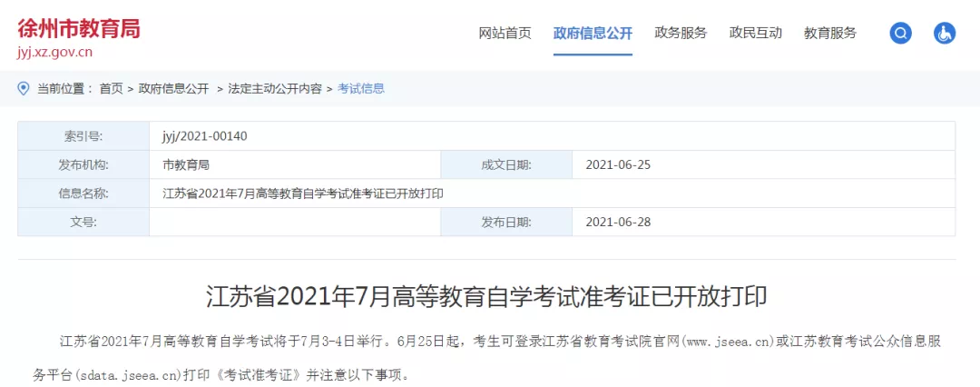Click the 索引号 label cell
This screenshot has width=980, height=387.
pos(83,136)
